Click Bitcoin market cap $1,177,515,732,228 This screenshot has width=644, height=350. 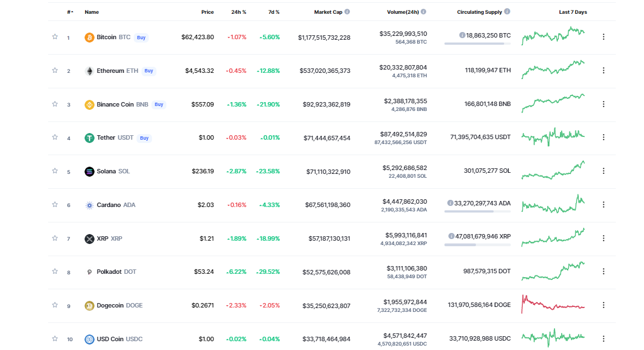click(x=324, y=38)
